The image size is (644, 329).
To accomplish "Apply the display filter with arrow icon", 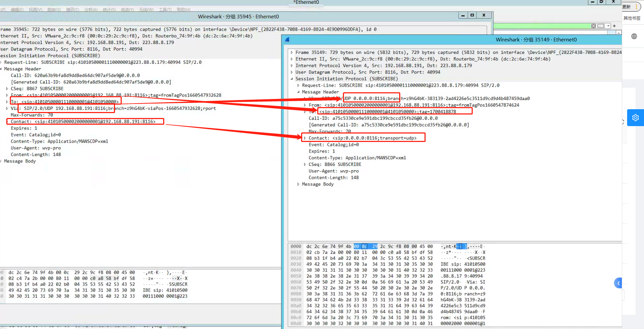I will point(601,26).
